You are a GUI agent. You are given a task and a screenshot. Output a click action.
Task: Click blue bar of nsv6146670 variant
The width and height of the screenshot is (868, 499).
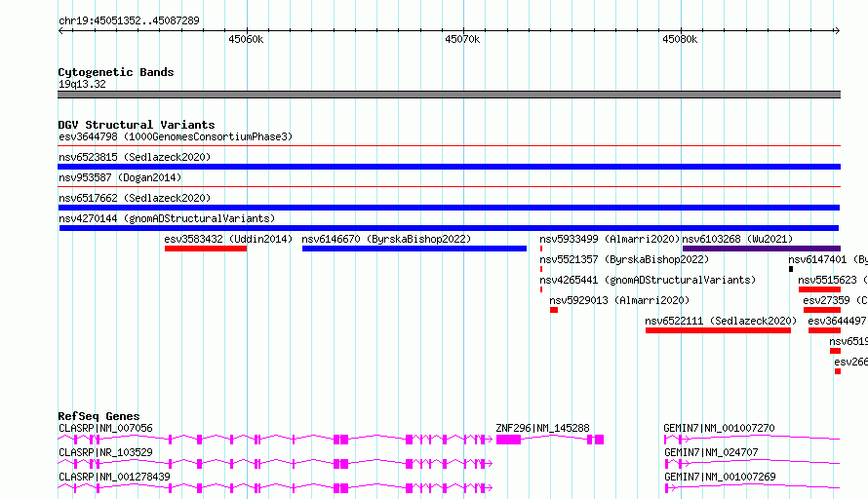click(x=414, y=249)
